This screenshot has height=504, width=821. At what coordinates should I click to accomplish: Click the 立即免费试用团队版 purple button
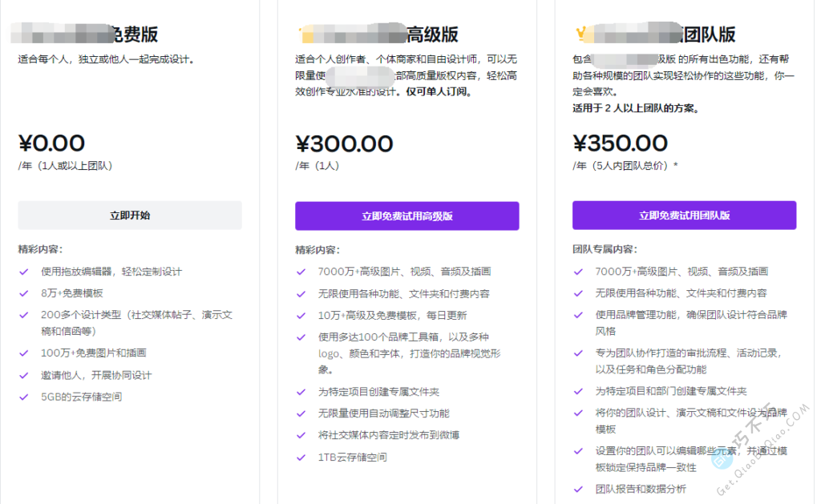click(684, 215)
